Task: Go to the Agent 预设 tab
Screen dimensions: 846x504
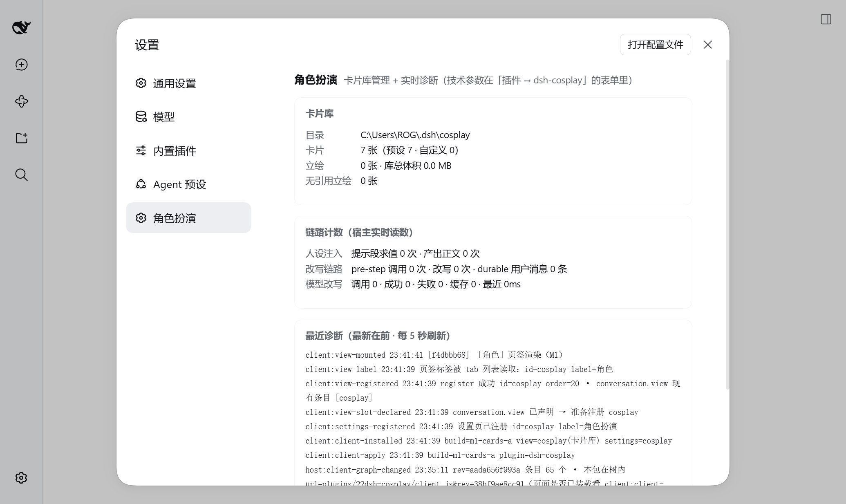Action: [188, 184]
